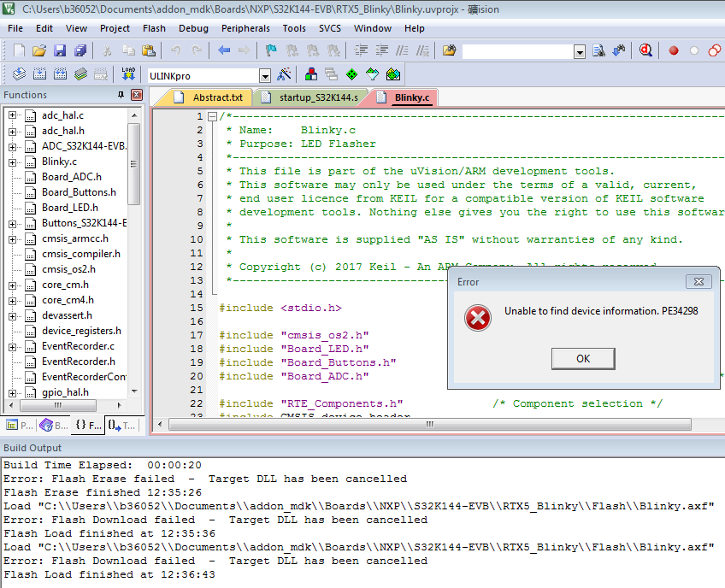This screenshot has height=588, width=725.
Task: Expand EventRecorder.c tree node
Action: tap(13, 347)
